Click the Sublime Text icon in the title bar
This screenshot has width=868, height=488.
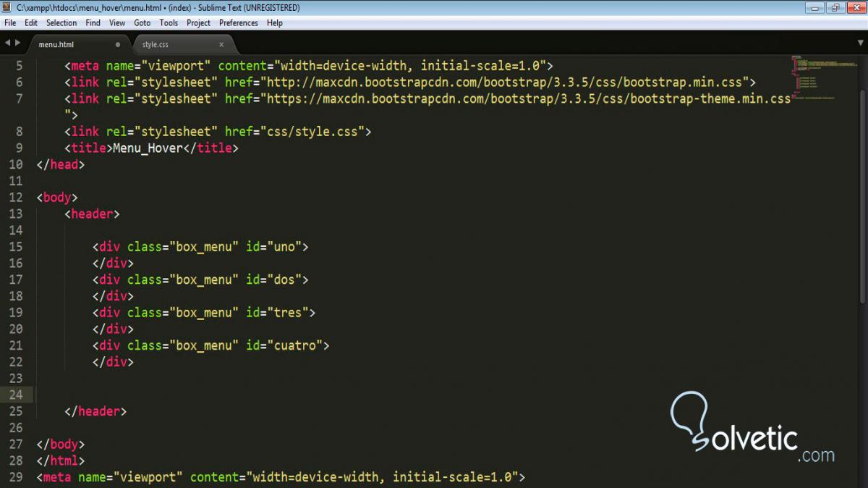[8, 7]
